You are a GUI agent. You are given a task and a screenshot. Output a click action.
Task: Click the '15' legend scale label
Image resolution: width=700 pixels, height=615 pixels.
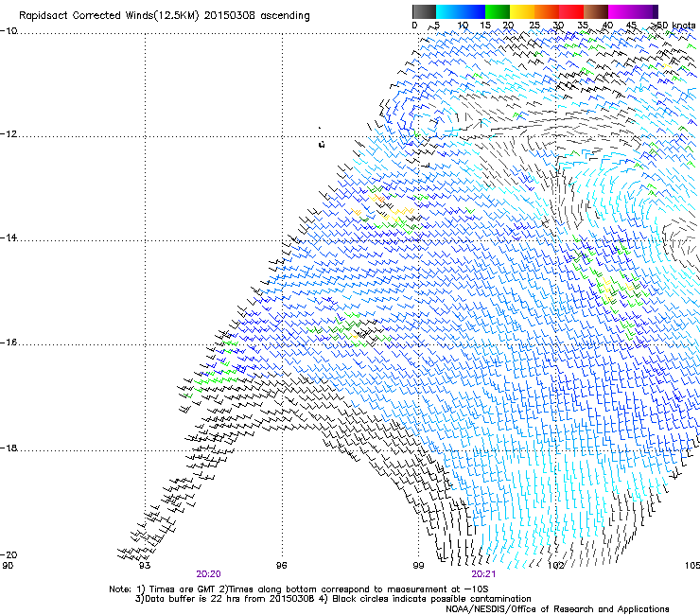pyautogui.click(x=485, y=26)
